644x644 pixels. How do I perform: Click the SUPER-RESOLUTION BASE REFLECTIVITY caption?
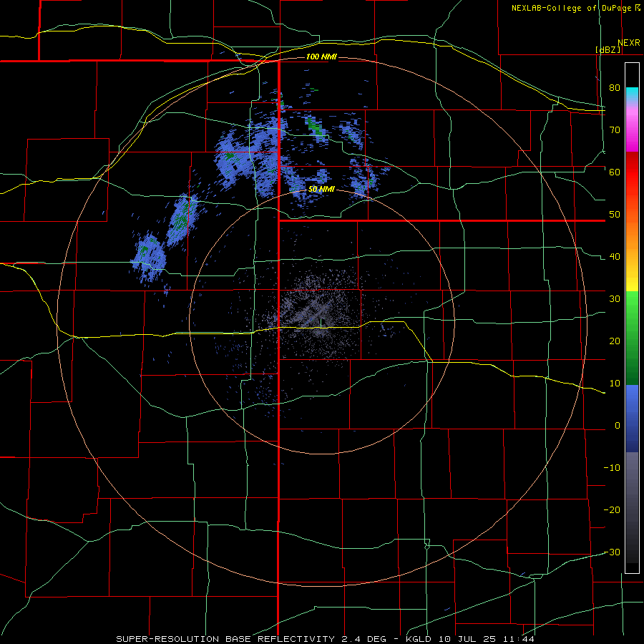click(x=225, y=639)
